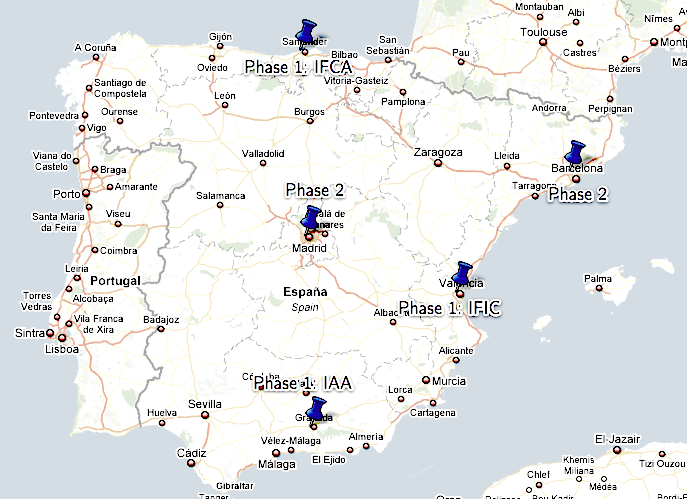The image size is (687, 499).
Task: Click the Alicante city marker
Action: tap(456, 360)
